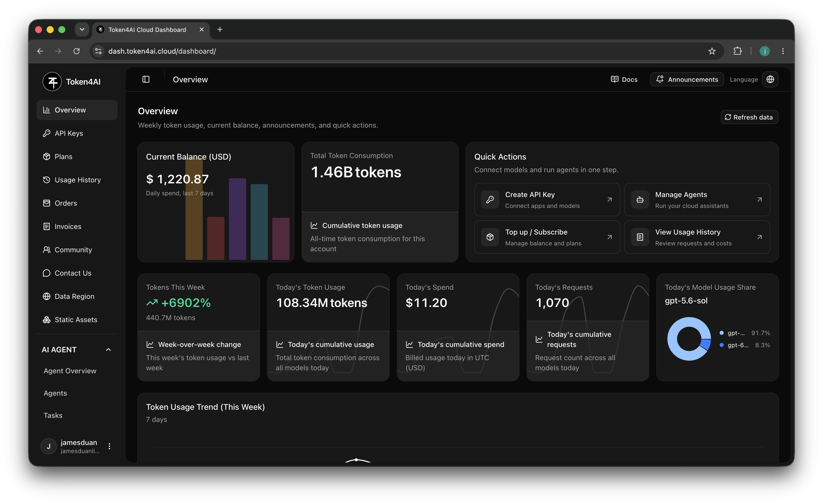Click the $ 1,220.87 balance value
Viewport: 823px width, 504px height.
tap(177, 179)
